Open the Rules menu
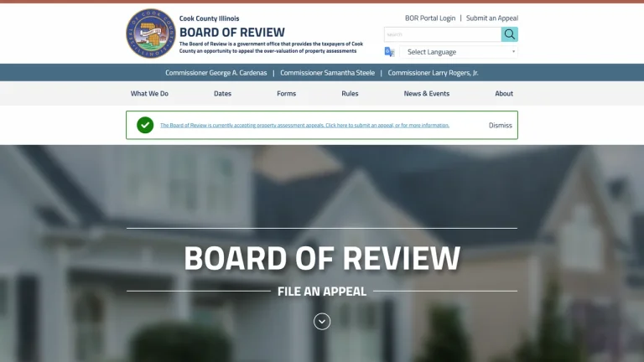 350,94
